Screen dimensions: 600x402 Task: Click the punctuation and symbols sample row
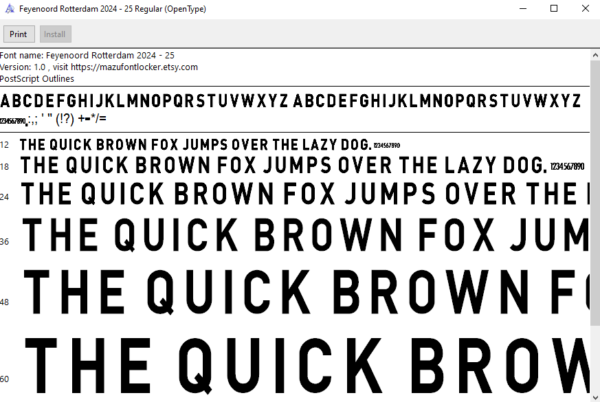tap(53, 119)
